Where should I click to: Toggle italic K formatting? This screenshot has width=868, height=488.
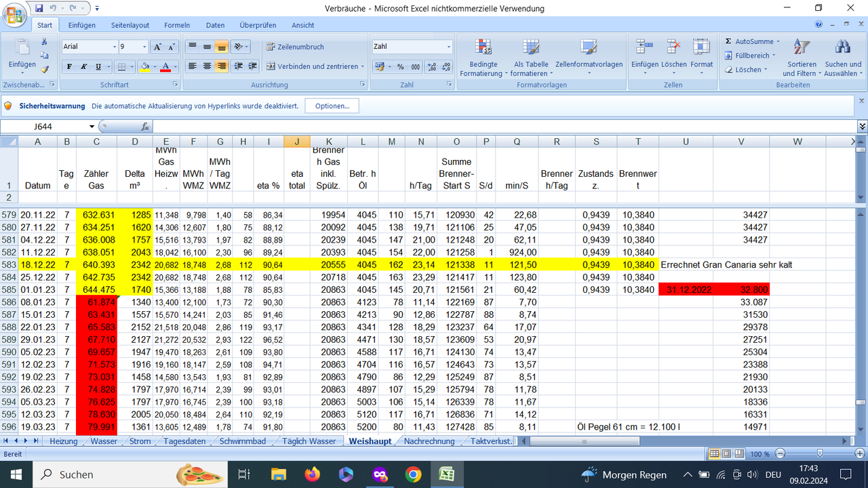(x=84, y=66)
